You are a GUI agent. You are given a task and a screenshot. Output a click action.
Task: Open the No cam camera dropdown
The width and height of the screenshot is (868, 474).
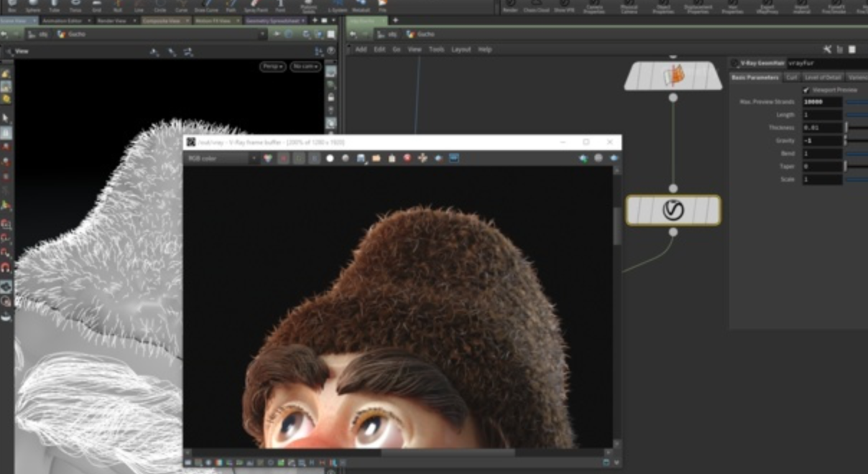[305, 66]
